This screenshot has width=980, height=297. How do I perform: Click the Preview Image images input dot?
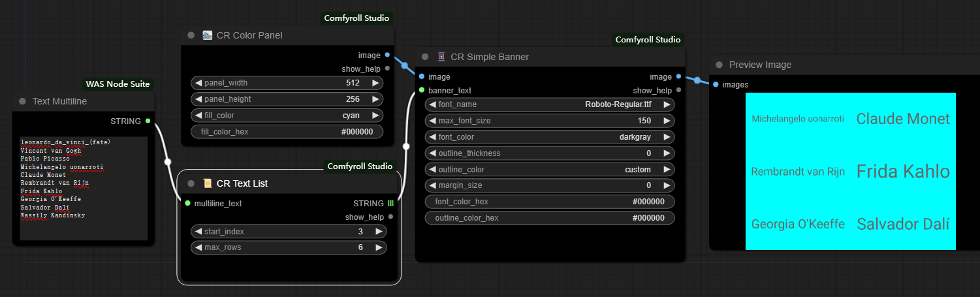point(716,84)
